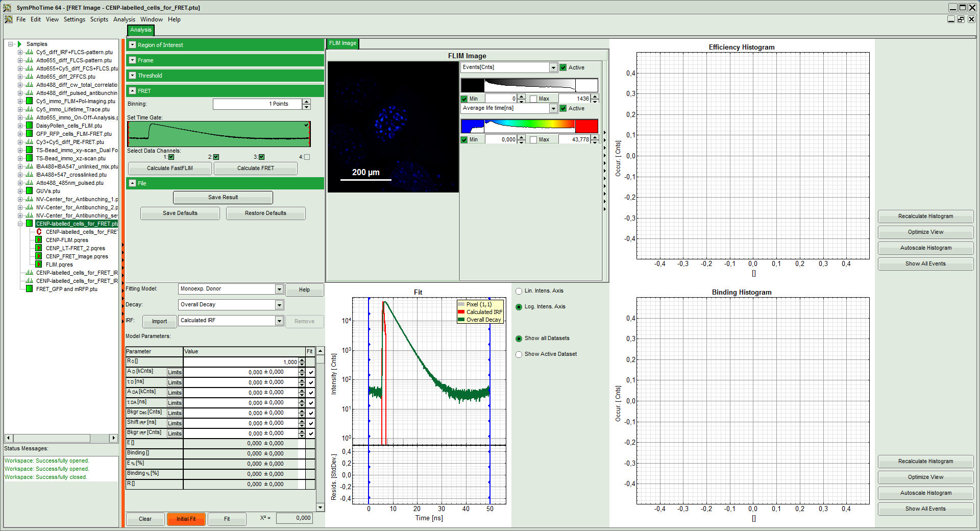Click the Set Time Gate decay slider
The height and width of the screenshot is (531, 980).
[x=219, y=134]
